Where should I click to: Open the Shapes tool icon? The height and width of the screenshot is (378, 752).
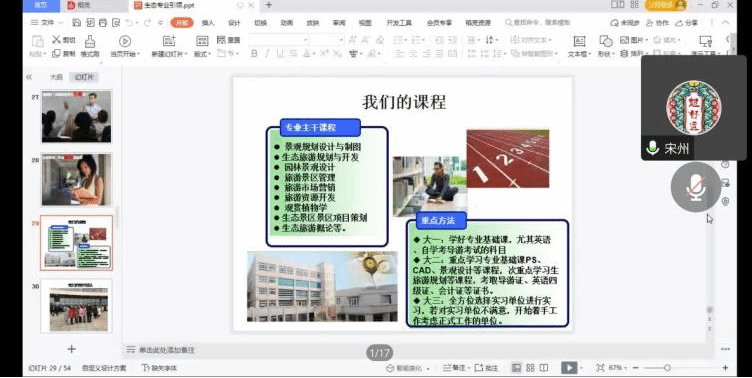tap(606, 41)
